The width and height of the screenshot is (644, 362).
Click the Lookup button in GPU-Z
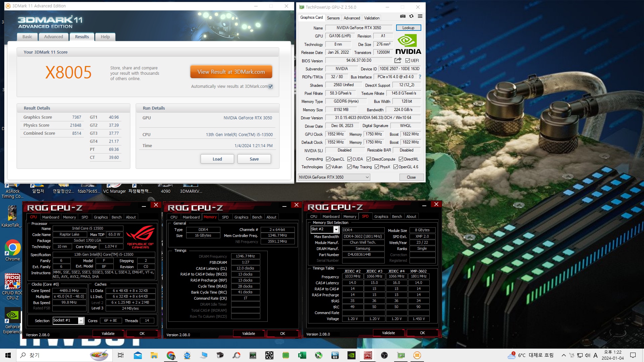[x=408, y=28]
